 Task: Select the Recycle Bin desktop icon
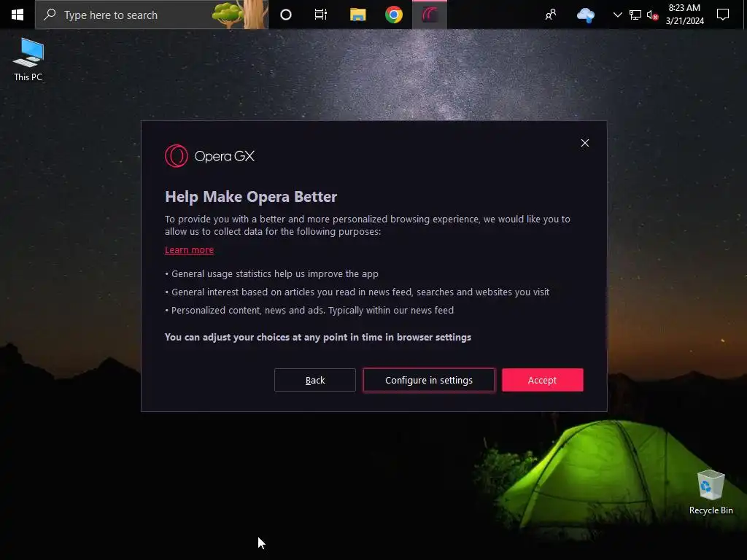pyautogui.click(x=711, y=492)
